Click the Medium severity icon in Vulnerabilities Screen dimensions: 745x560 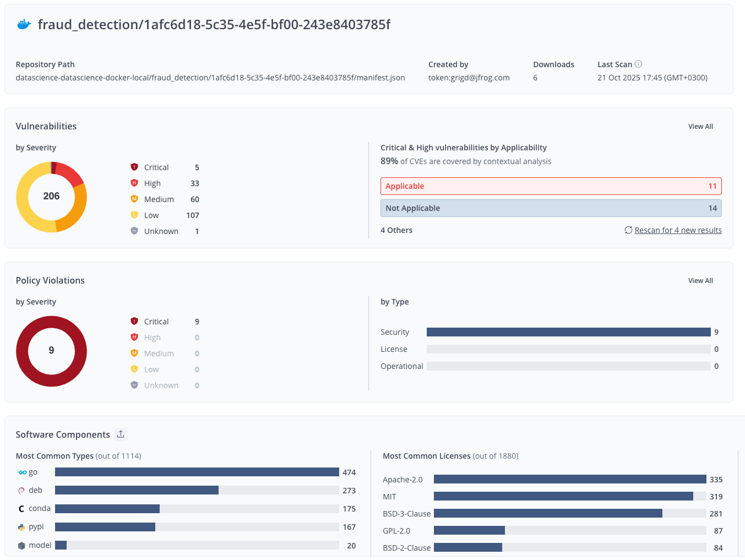pos(134,199)
